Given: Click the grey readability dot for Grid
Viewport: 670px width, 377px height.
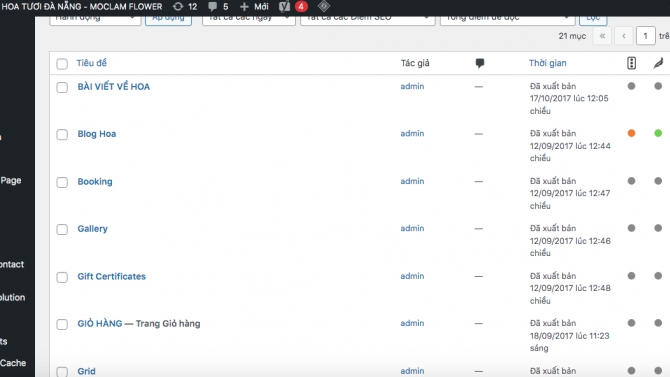Looking at the screenshot, I should tap(658, 371).
